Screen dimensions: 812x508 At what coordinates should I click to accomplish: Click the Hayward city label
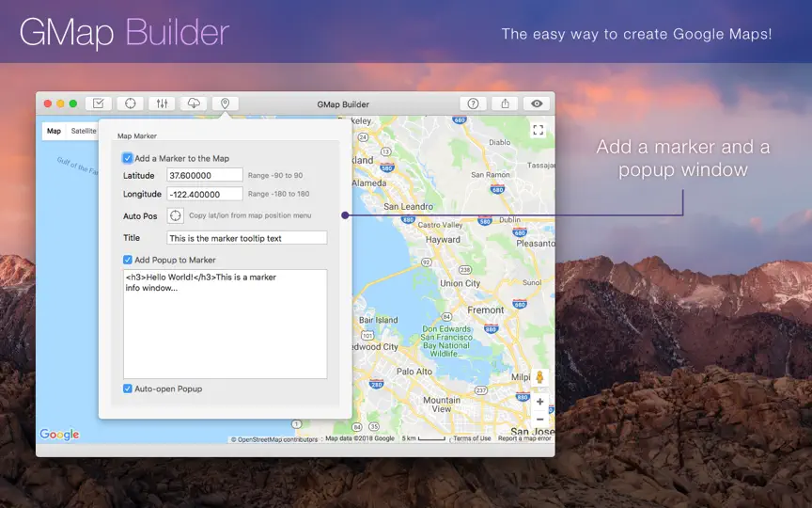[x=443, y=240]
